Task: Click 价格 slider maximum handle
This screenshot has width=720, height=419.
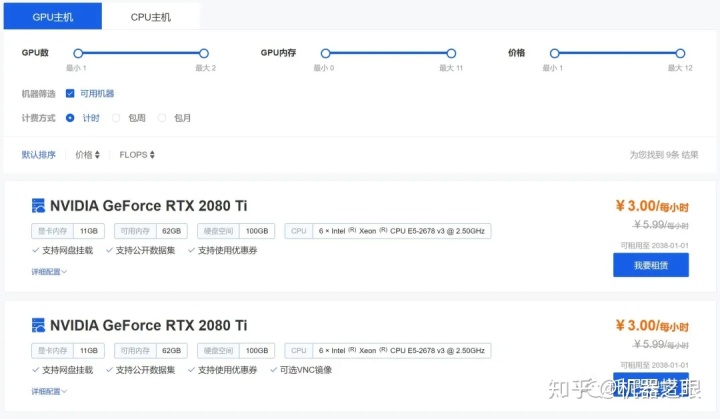Action: point(681,53)
